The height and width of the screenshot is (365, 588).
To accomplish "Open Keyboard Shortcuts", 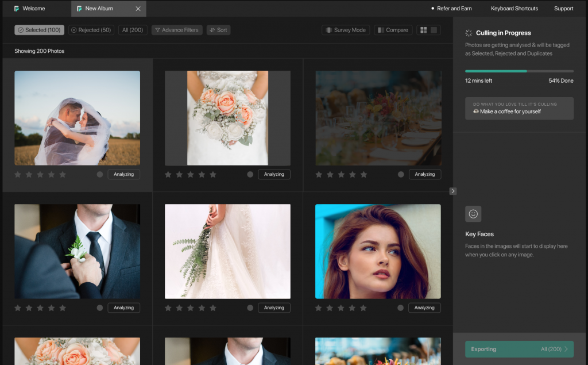I will coord(514,8).
